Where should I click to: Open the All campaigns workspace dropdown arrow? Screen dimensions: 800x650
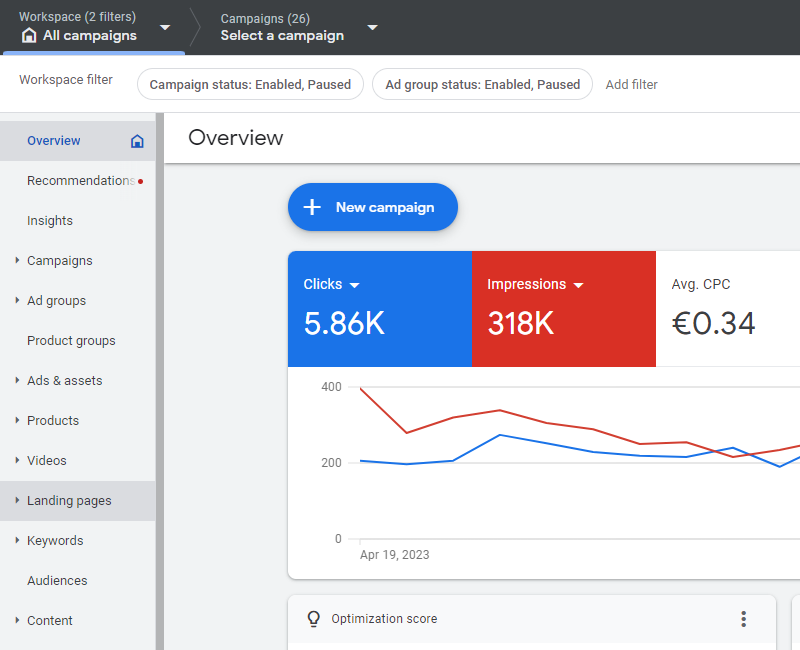pyautogui.click(x=165, y=27)
